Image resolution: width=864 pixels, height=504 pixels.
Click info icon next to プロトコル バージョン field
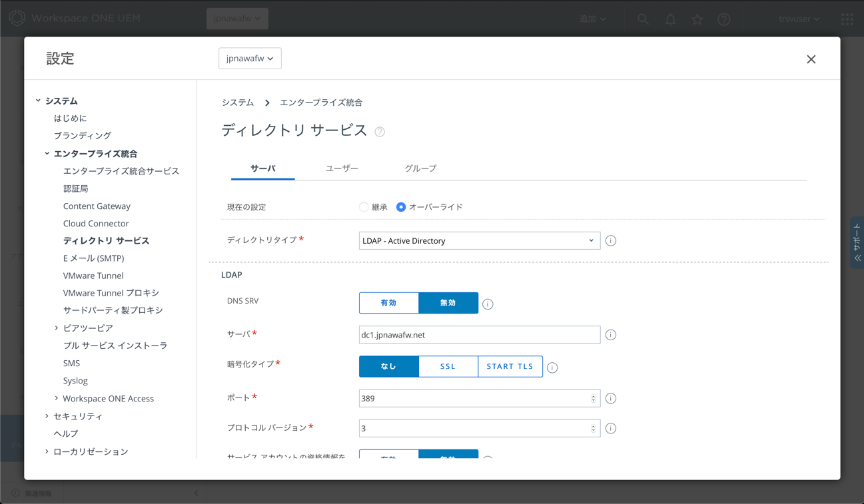[x=611, y=428]
